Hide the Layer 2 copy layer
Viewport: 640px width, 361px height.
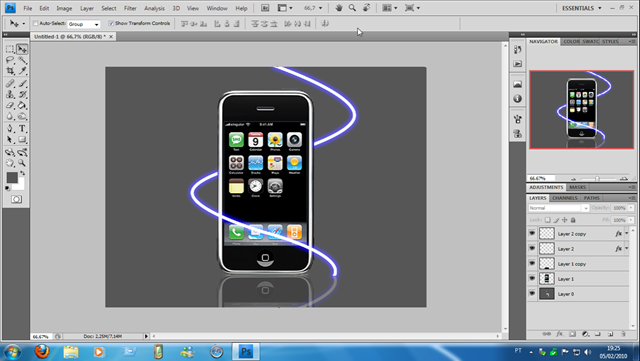[x=532, y=234]
